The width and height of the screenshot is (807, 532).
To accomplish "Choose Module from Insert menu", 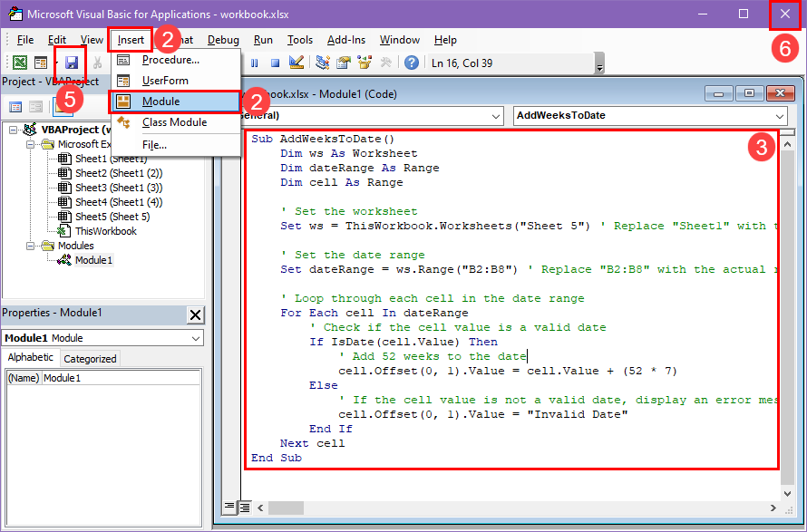I will coord(176,102).
